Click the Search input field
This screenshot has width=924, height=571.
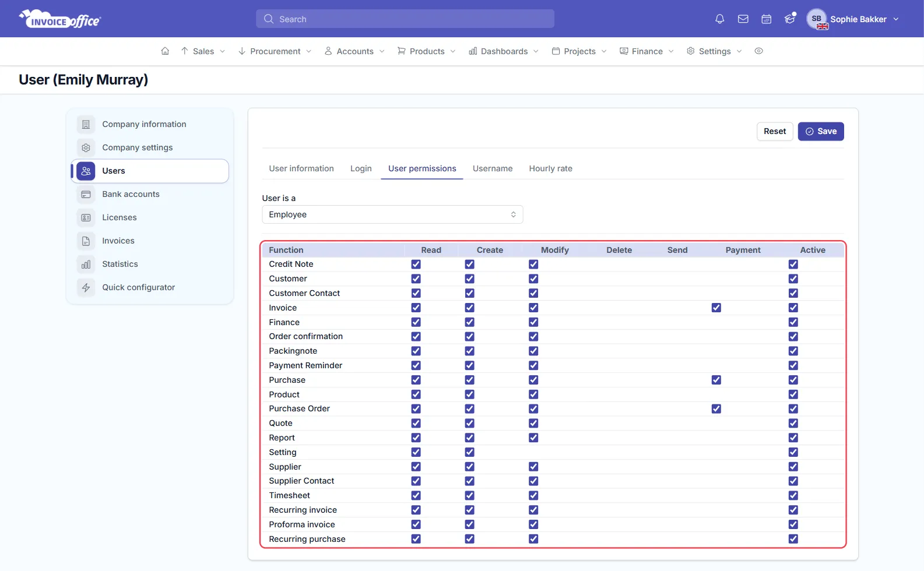click(405, 19)
